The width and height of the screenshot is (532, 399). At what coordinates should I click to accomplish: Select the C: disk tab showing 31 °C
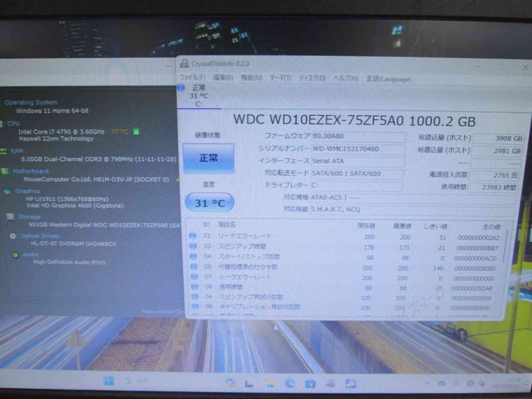[x=199, y=96]
